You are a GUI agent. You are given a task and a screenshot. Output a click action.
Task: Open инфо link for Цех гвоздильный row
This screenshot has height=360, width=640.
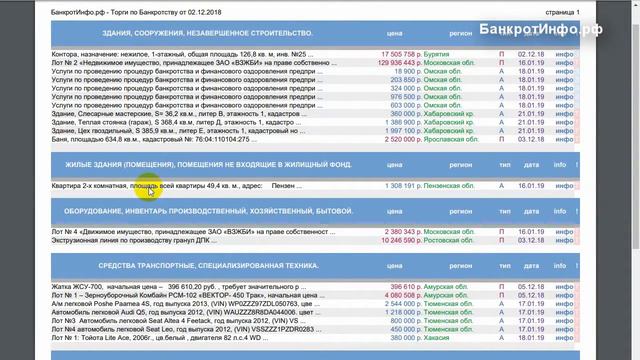point(564,131)
